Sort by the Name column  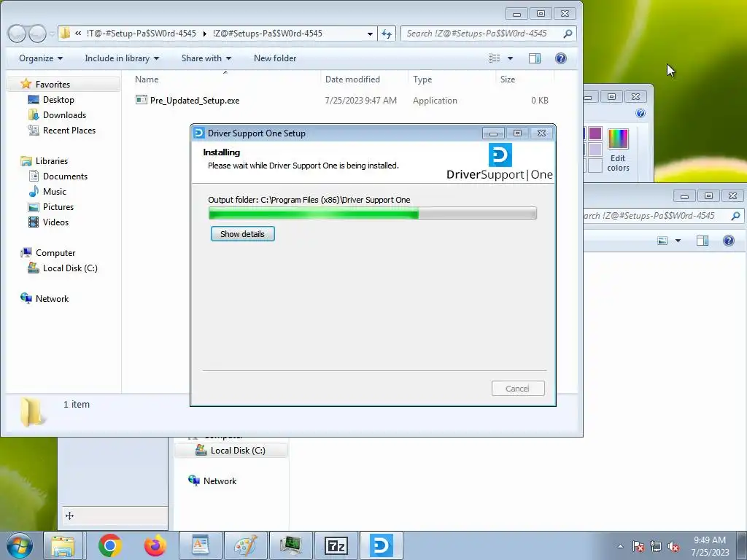(147, 79)
